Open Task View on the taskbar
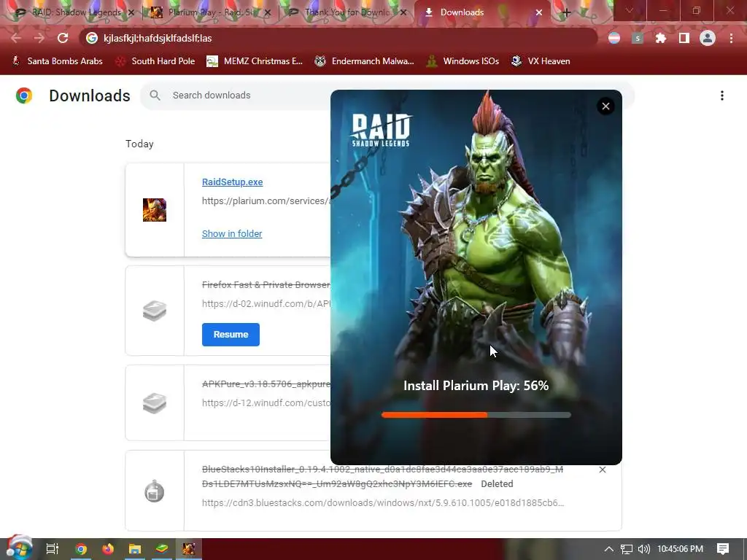The image size is (747, 560). tap(53, 549)
